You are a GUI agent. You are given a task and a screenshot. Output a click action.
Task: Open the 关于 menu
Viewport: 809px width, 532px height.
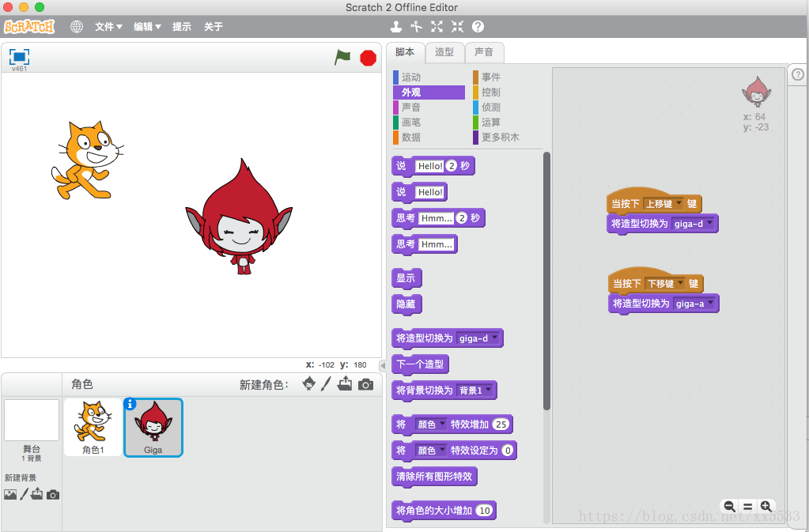click(213, 27)
